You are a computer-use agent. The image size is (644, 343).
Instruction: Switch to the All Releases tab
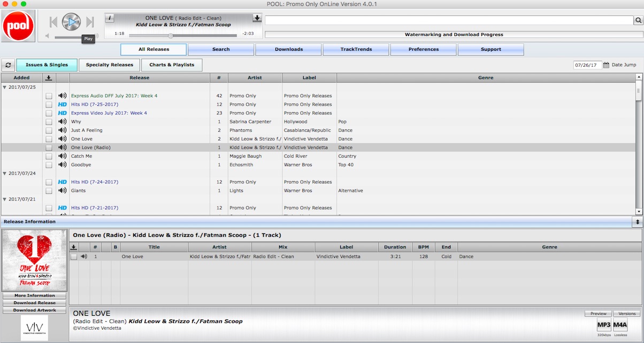154,50
